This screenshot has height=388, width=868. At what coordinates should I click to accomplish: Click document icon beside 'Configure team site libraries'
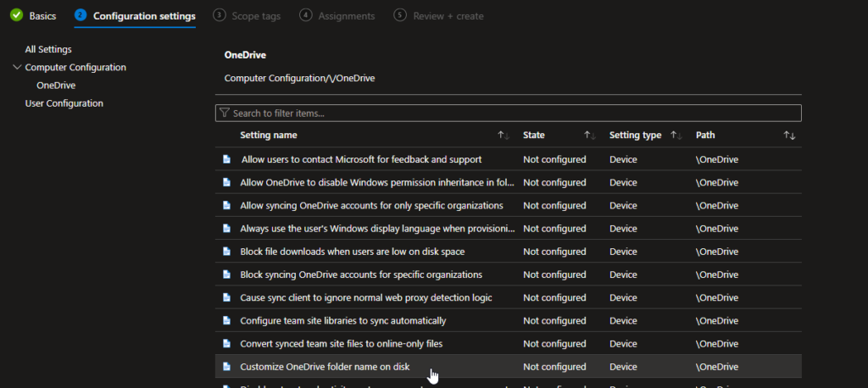[226, 321]
